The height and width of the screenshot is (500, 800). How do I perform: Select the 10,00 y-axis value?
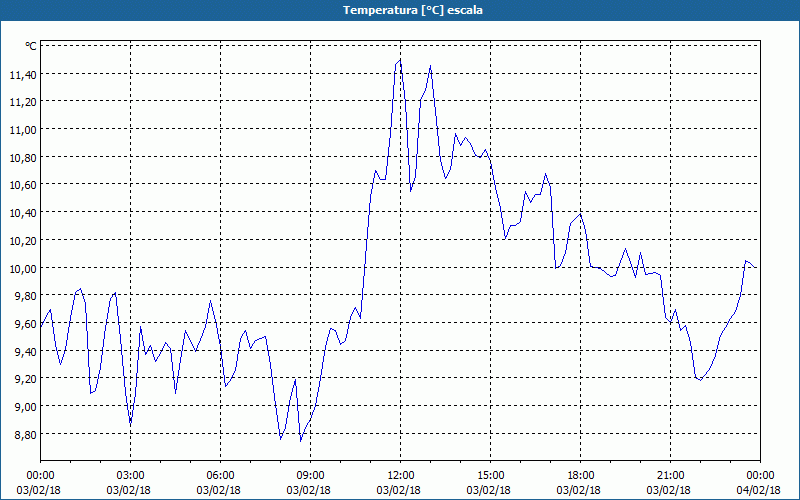pyautogui.click(x=23, y=268)
